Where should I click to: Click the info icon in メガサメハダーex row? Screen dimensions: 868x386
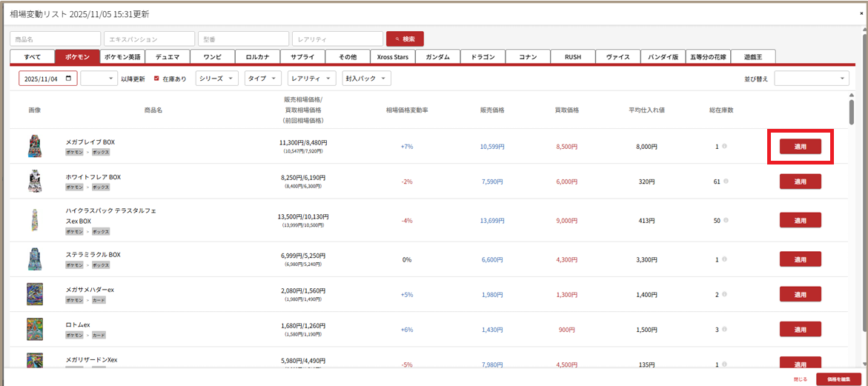pos(724,294)
